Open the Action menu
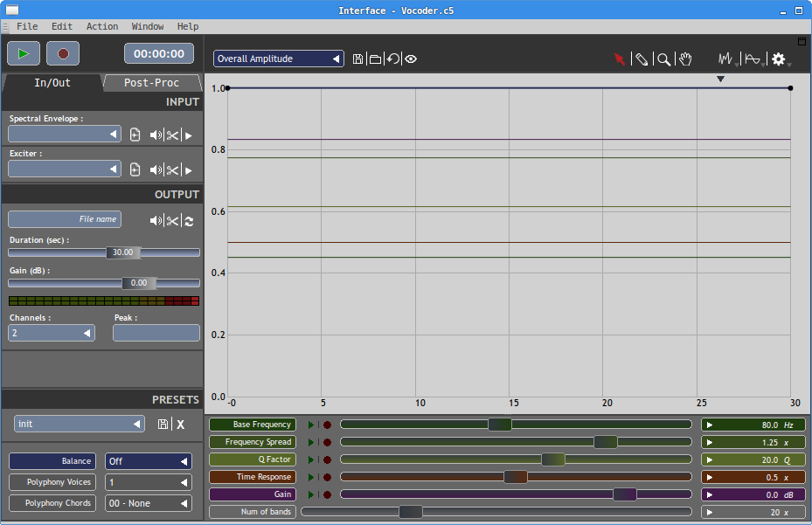 [102, 26]
